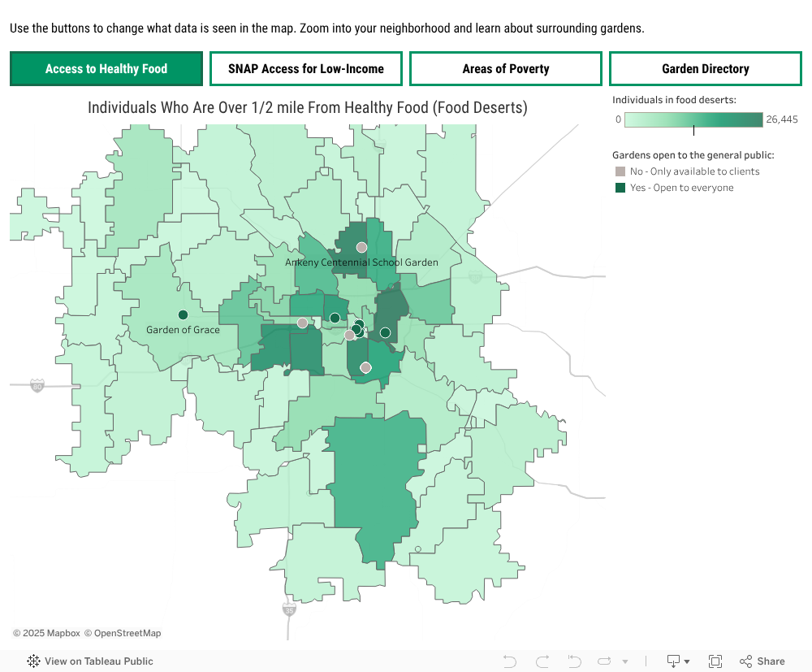
Task: Click the Ankeny Centennial School Garden marker
Action: pyautogui.click(x=361, y=247)
